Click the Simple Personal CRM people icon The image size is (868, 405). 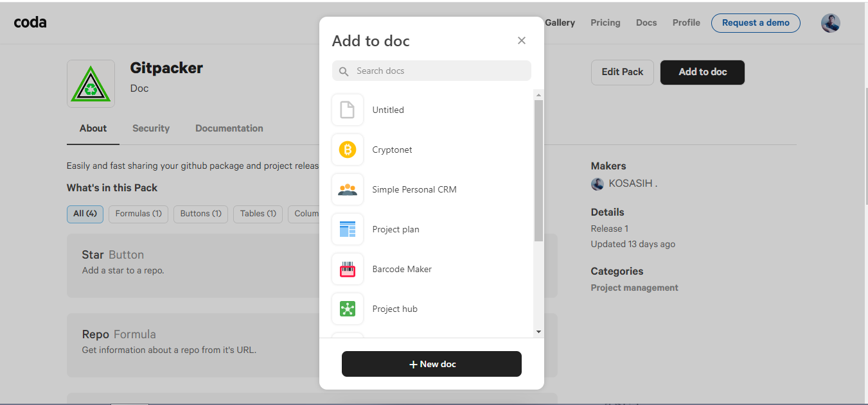tap(348, 189)
